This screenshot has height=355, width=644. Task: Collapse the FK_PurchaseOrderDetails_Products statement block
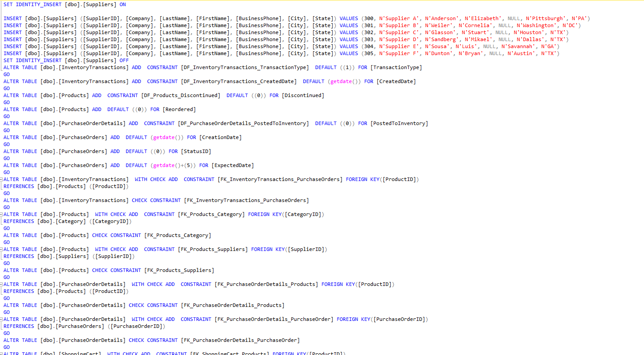pyautogui.click(x=3, y=284)
